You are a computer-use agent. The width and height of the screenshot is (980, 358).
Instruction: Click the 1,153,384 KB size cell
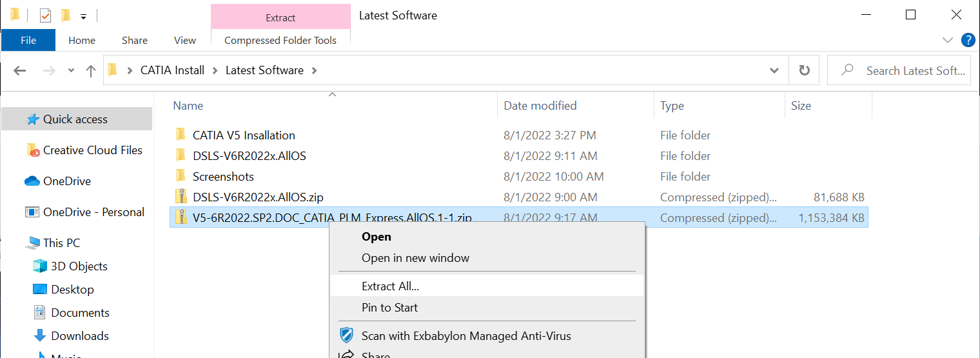tap(832, 218)
